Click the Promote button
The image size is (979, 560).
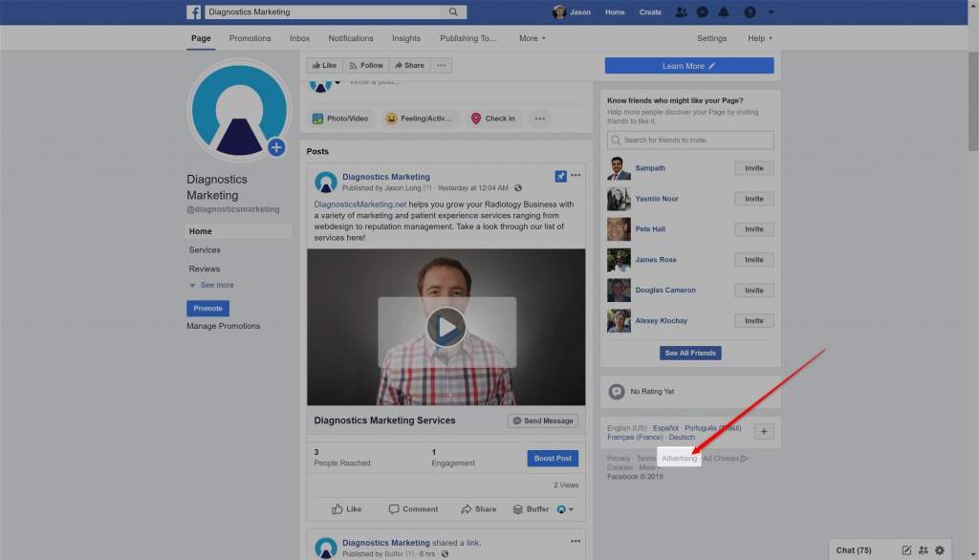(x=207, y=309)
